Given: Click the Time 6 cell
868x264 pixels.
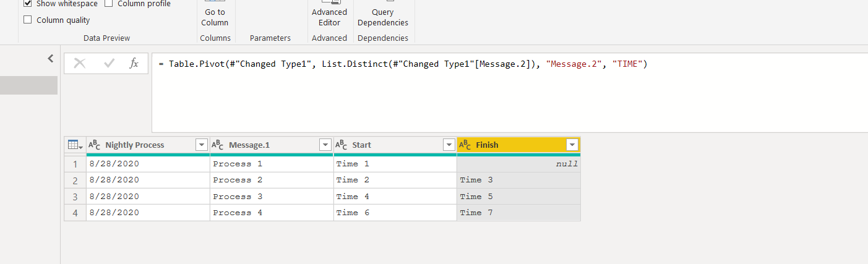Looking at the screenshot, I should coord(395,213).
